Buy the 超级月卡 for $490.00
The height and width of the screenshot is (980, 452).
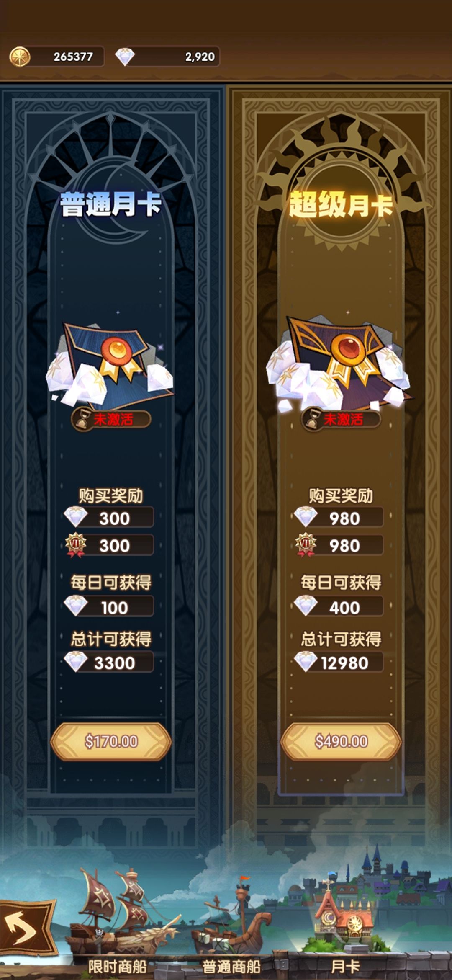click(341, 741)
